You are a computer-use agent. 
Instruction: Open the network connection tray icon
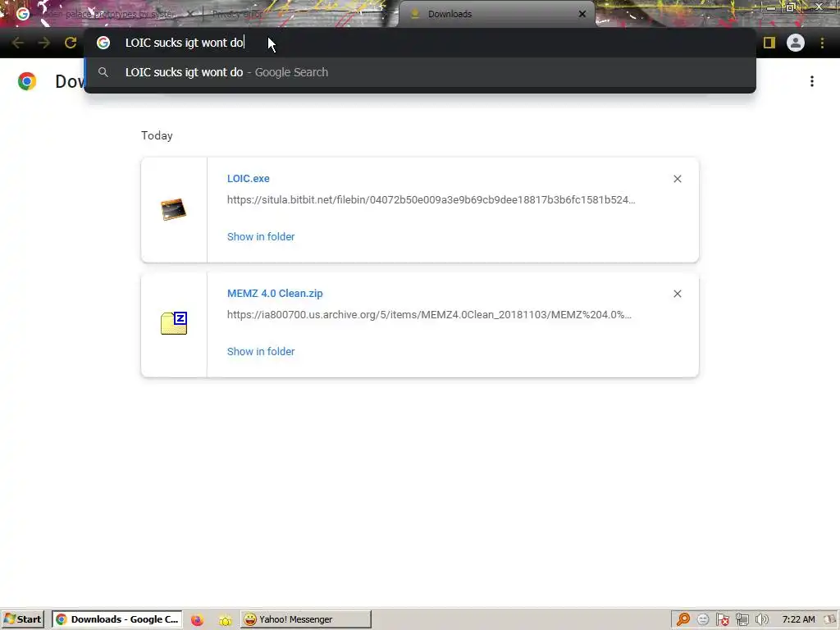[742, 620]
